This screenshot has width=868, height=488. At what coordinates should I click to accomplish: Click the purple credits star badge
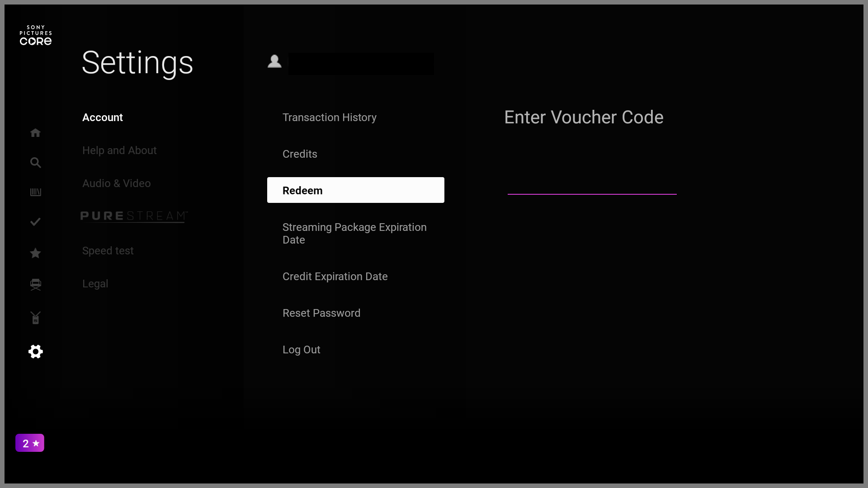[30, 443]
